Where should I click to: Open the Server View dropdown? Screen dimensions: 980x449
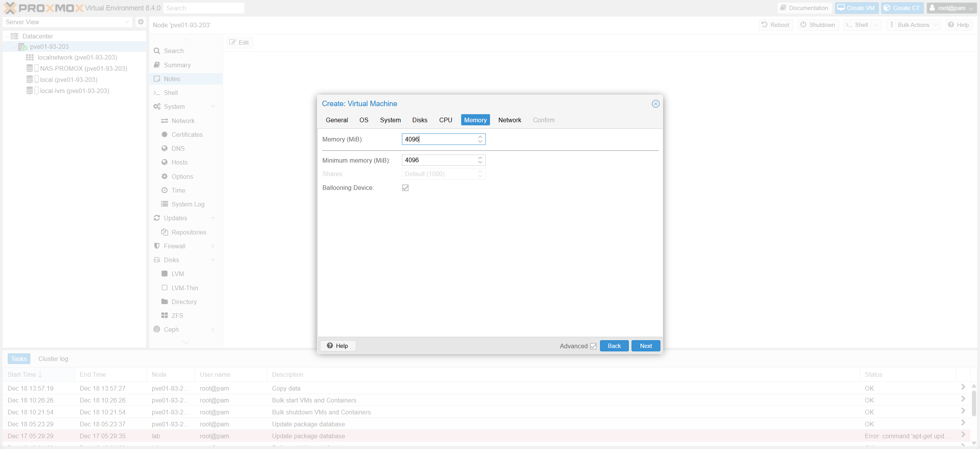[x=127, y=22]
